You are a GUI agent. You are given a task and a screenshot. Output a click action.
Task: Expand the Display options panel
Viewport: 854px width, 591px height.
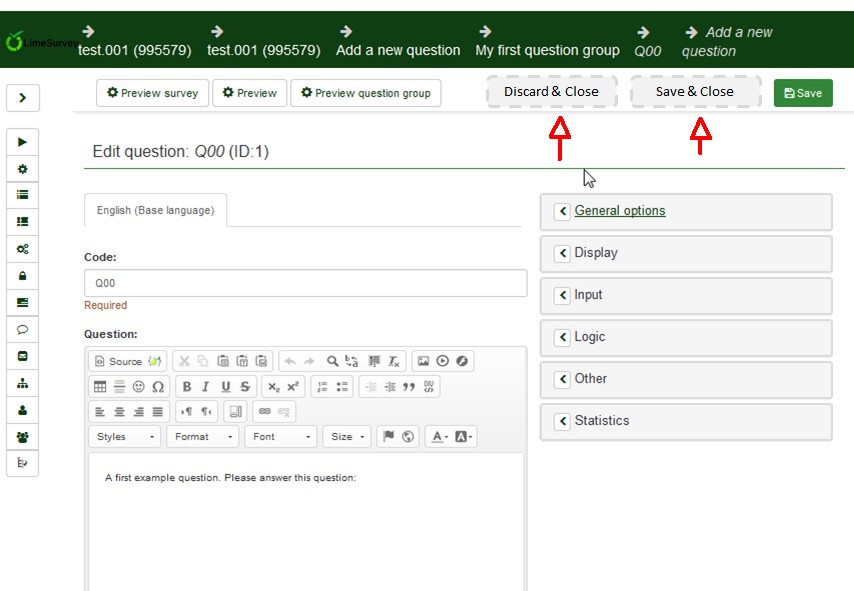[x=686, y=254]
